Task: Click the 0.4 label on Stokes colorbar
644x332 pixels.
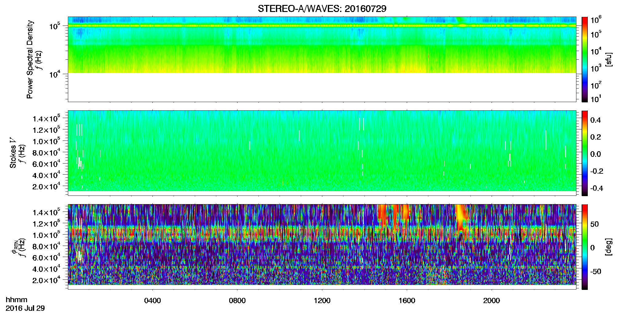Action: [x=595, y=120]
